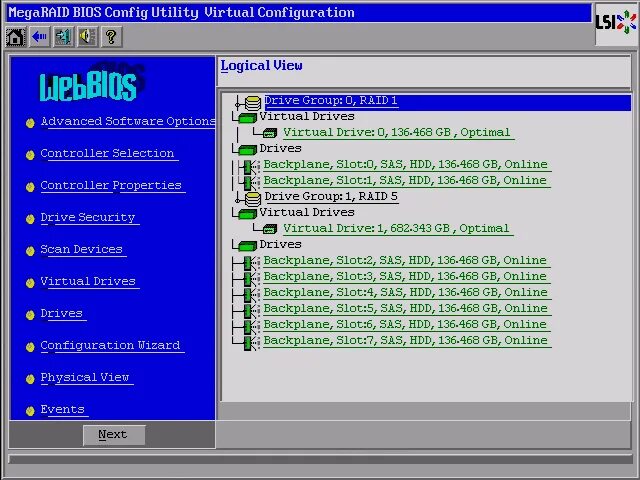Select Backplane Slot:6 drive entry
Image resolution: width=640 pixels, height=480 pixels.
(405, 324)
